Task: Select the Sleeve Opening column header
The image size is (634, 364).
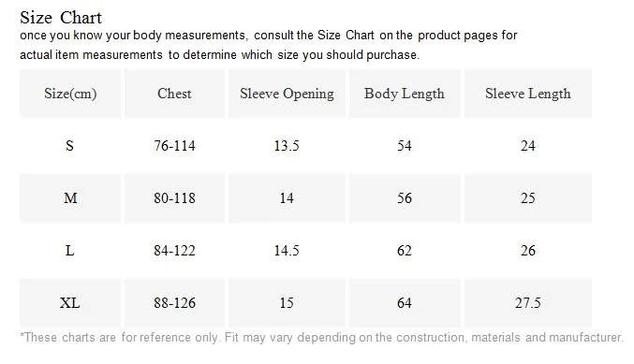Action: (x=287, y=94)
